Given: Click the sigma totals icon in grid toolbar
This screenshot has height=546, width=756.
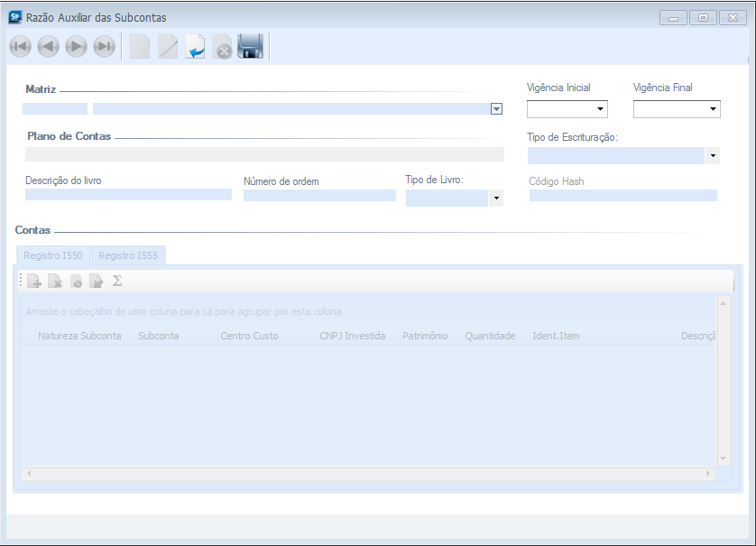Looking at the screenshot, I should click(x=117, y=282).
